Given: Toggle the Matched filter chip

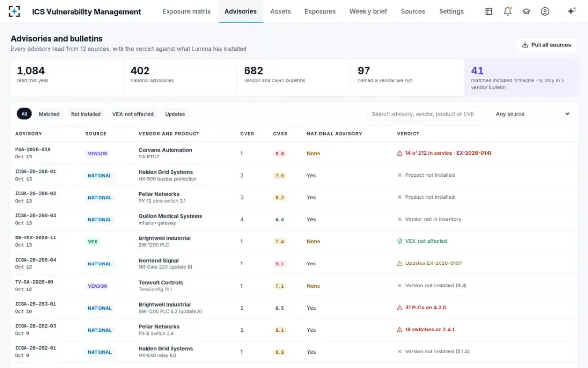Looking at the screenshot, I should 49,114.
